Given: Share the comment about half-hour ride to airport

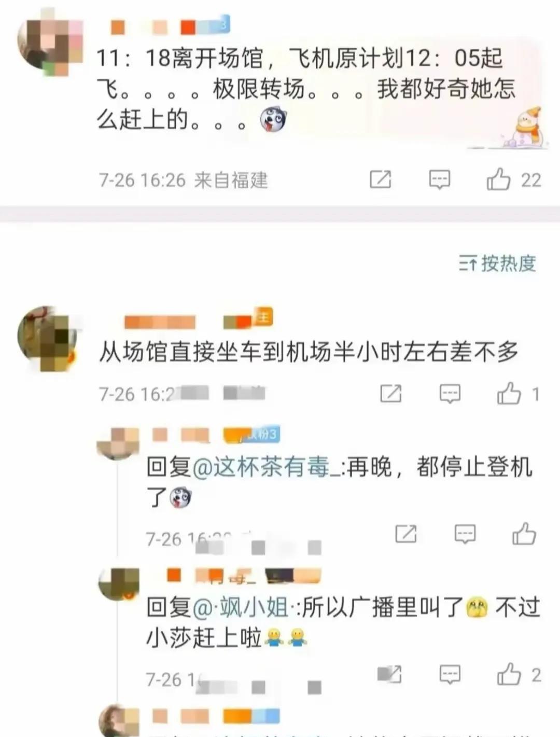Looking at the screenshot, I should (391, 394).
